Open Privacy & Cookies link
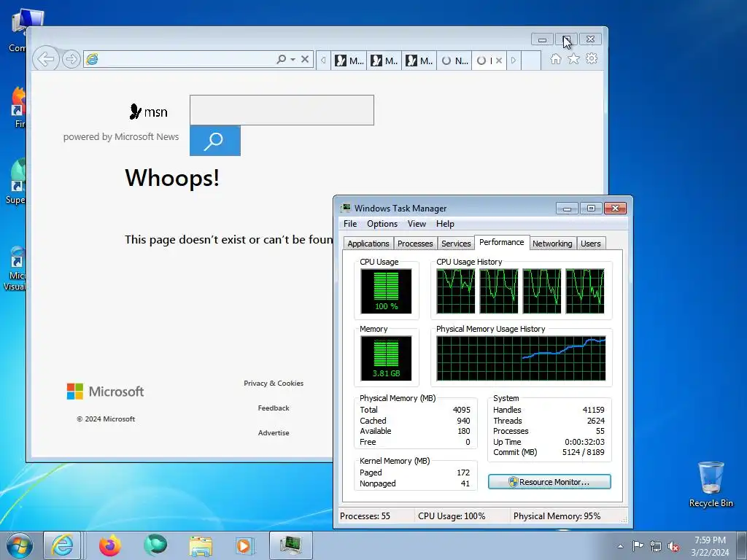747x560 pixels. [x=274, y=384]
